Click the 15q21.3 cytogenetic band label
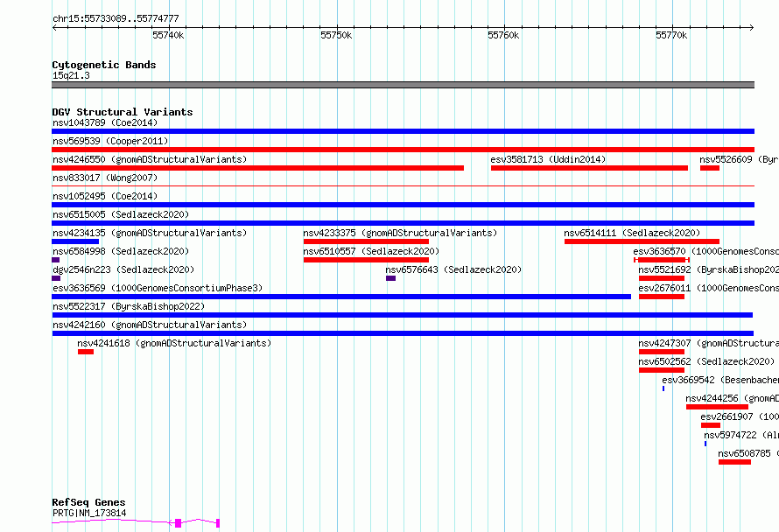 pos(71,75)
